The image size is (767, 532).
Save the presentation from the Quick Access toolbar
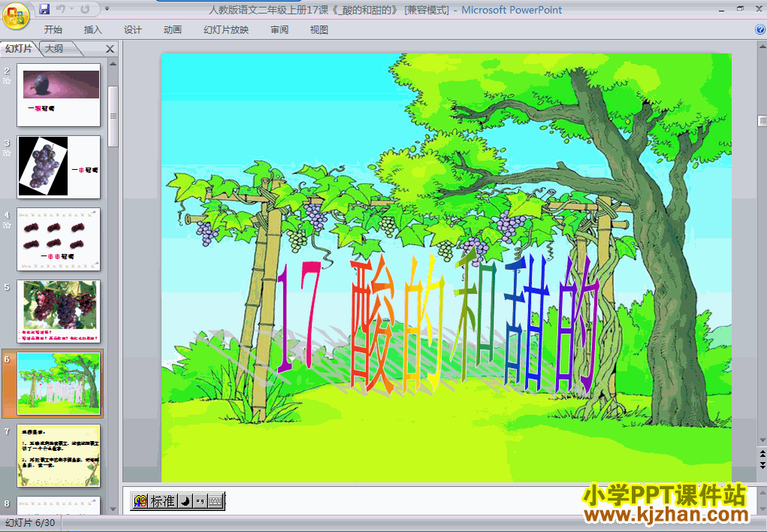tap(44, 9)
